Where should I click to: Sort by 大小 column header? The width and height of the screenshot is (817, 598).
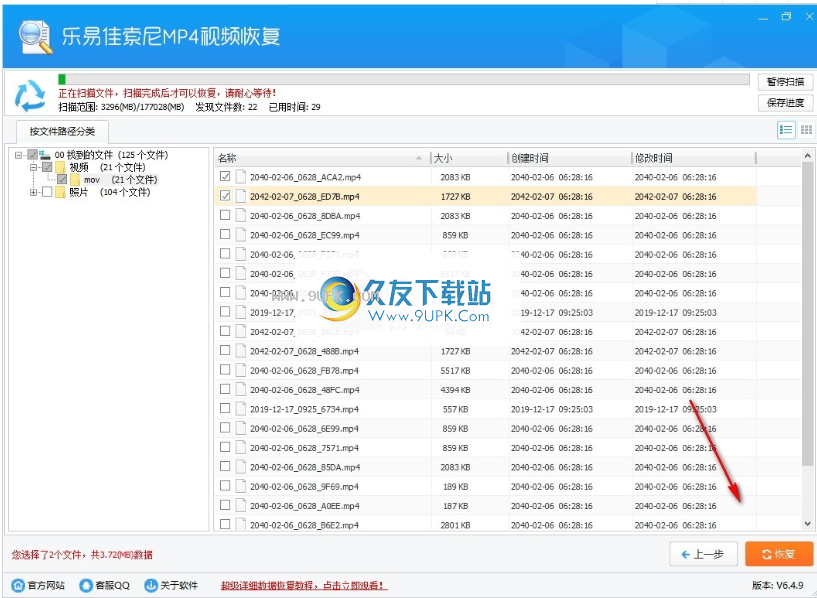[469, 158]
